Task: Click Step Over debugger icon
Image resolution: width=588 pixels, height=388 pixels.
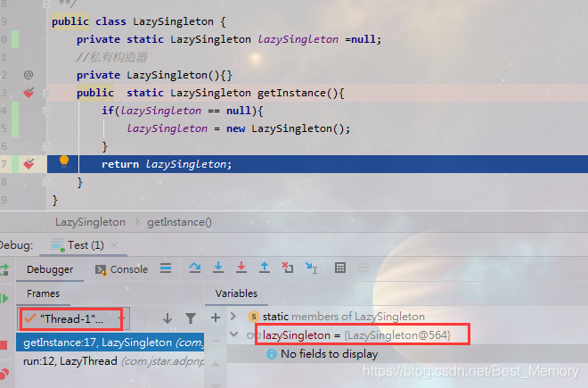Action: (x=194, y=268)
